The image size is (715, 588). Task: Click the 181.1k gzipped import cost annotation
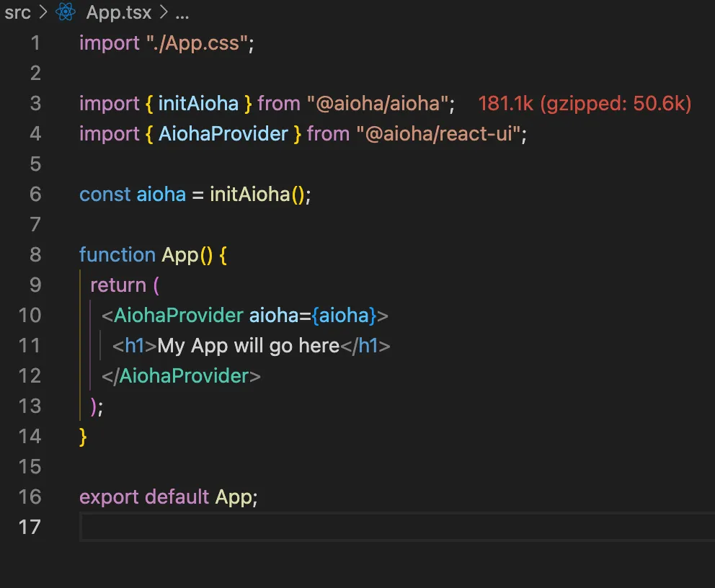click(585, 104)
